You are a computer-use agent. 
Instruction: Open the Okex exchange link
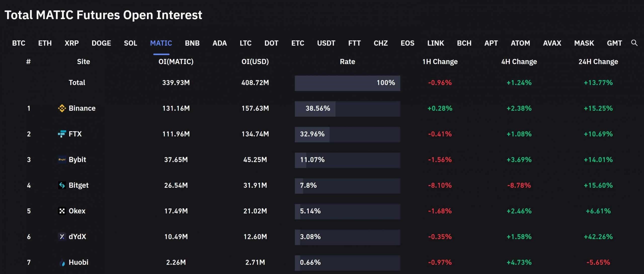(x=77, y=211)
